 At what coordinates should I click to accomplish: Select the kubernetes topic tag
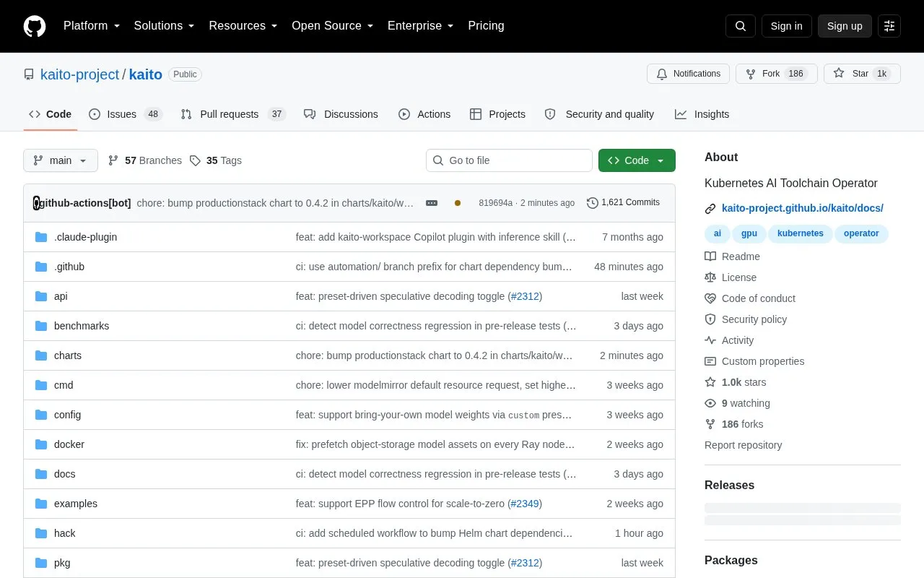tap(800, 233)
